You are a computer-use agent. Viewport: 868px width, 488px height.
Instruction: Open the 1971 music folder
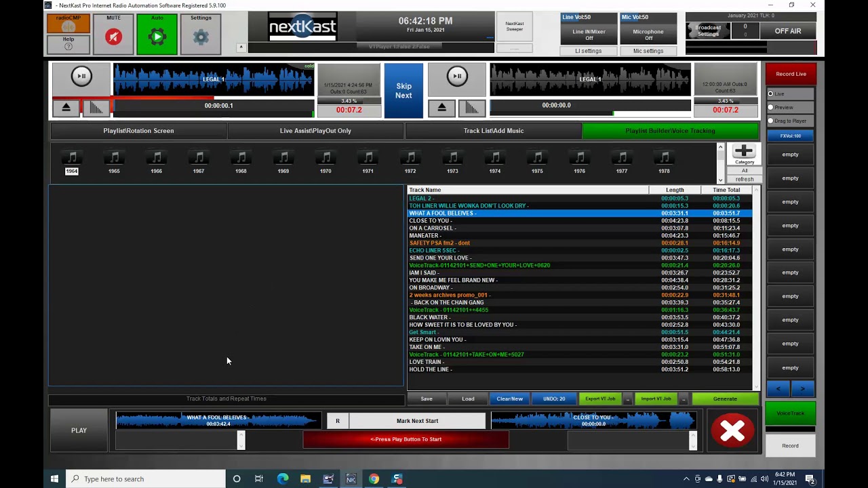pos(368,163)
